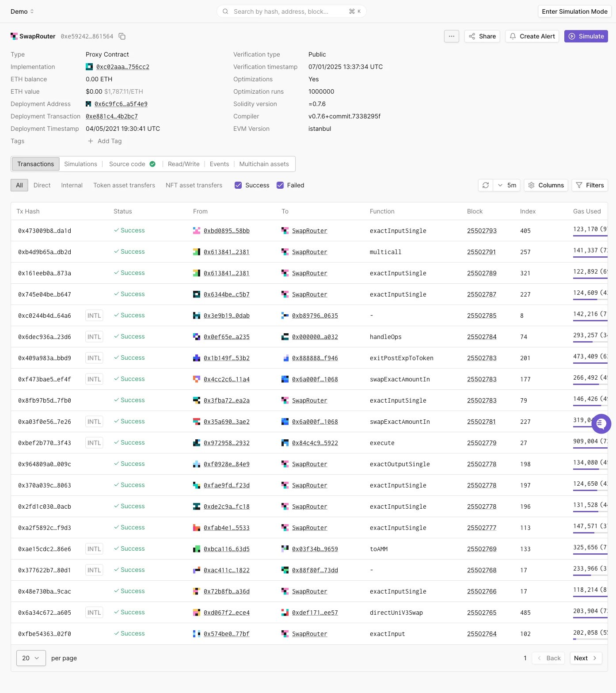The image size is (616, 693).
Task: Select Token asset transfers filter
Action: (124, 185)
